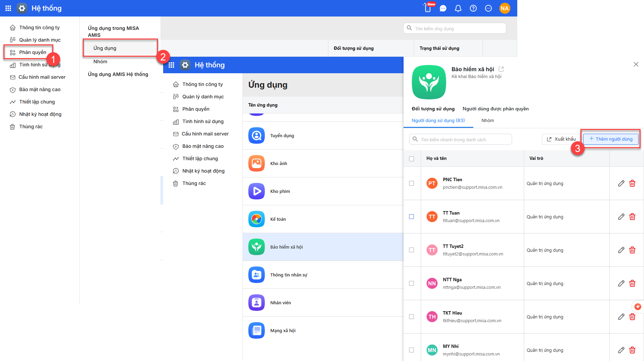
Task: Delete the TT Tuyet2 user
Action: pos(632,250)
